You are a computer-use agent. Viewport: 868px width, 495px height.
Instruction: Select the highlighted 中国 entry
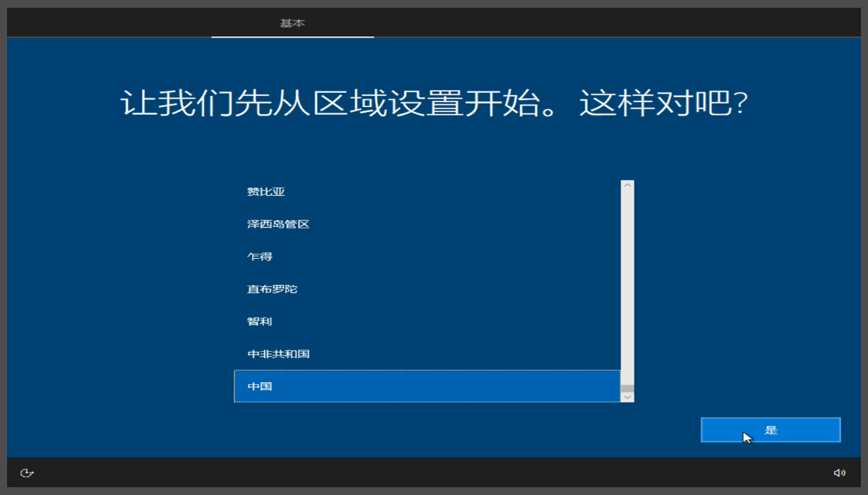pos(427,386)
